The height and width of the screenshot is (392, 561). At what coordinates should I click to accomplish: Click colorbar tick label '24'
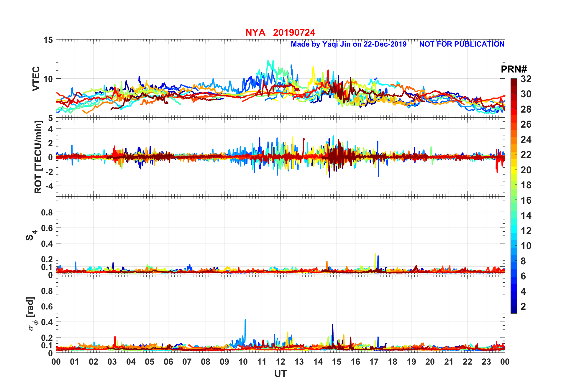(x=526, y=140)
